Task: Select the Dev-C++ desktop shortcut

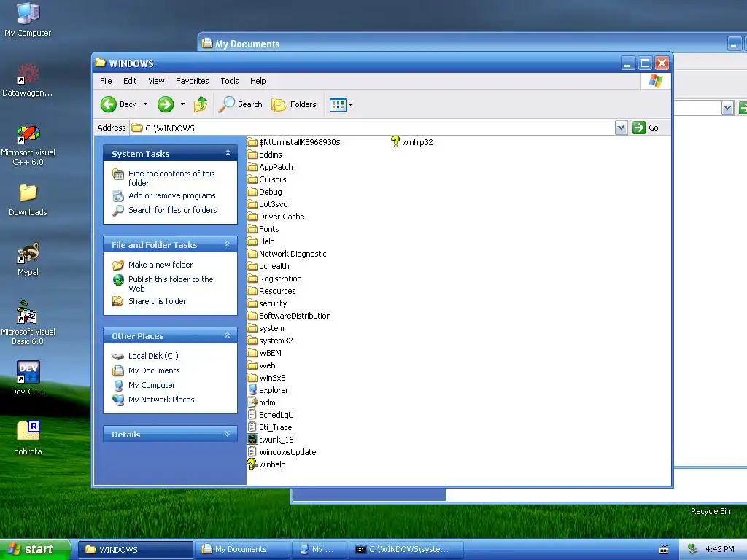Action: [28, 378]
